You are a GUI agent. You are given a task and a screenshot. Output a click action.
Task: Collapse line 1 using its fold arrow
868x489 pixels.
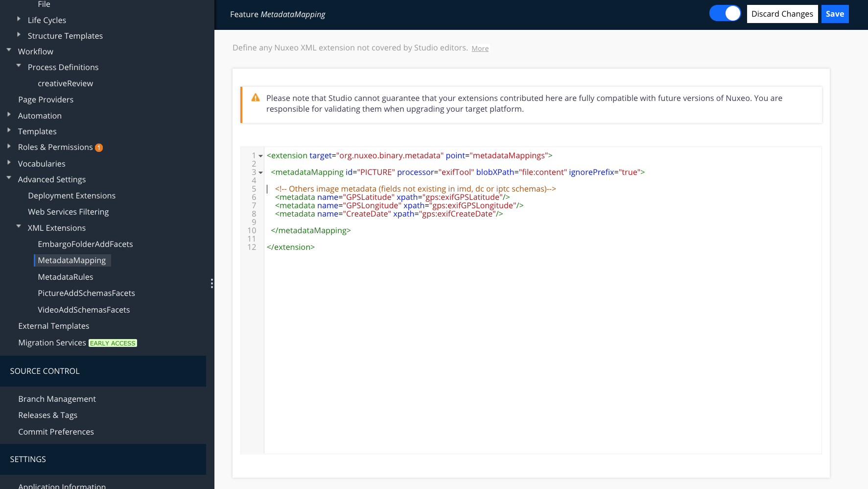(x=260, y=155)
